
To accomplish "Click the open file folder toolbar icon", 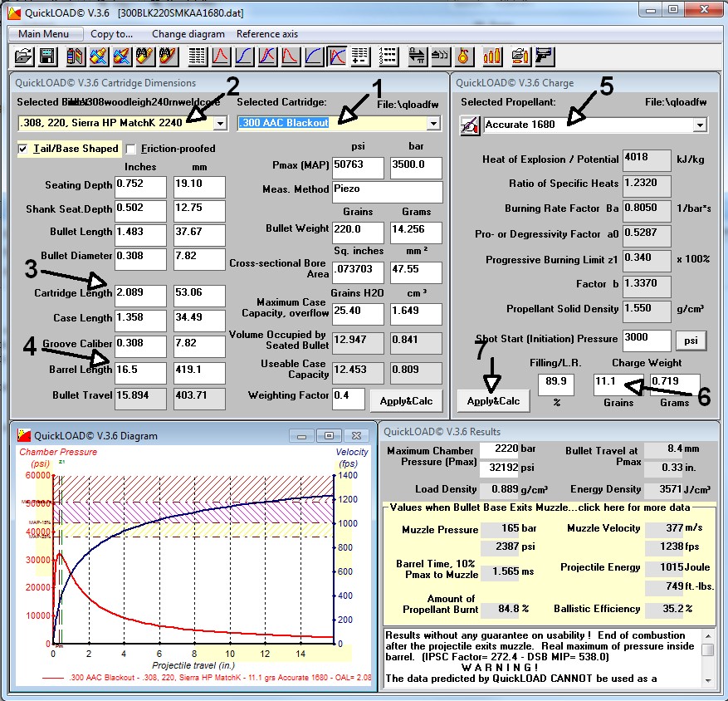I will tap(23, 56).
